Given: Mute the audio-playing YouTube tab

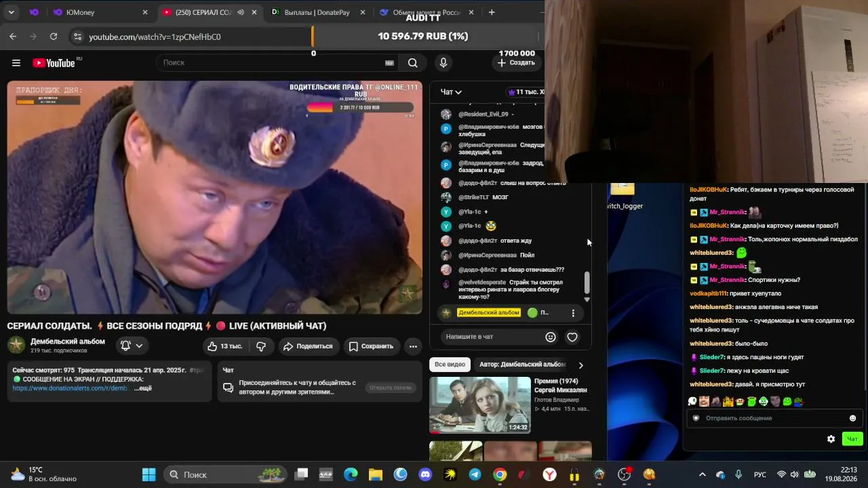Looking at the screenshot, I should point(241,12).
